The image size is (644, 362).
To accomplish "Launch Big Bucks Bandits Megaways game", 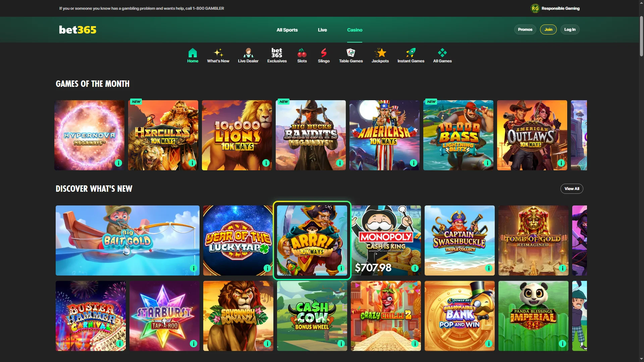I will point(311,135).
